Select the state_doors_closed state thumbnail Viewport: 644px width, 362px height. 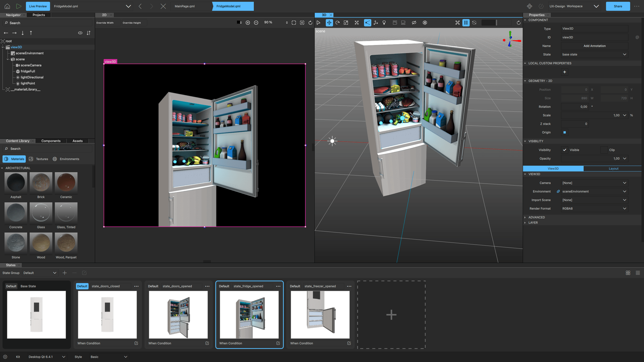[x=107, y=315]
